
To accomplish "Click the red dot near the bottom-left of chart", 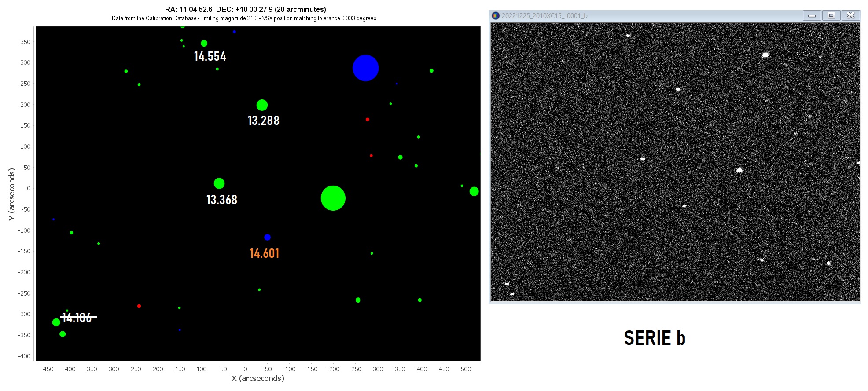I will (139, 306).
